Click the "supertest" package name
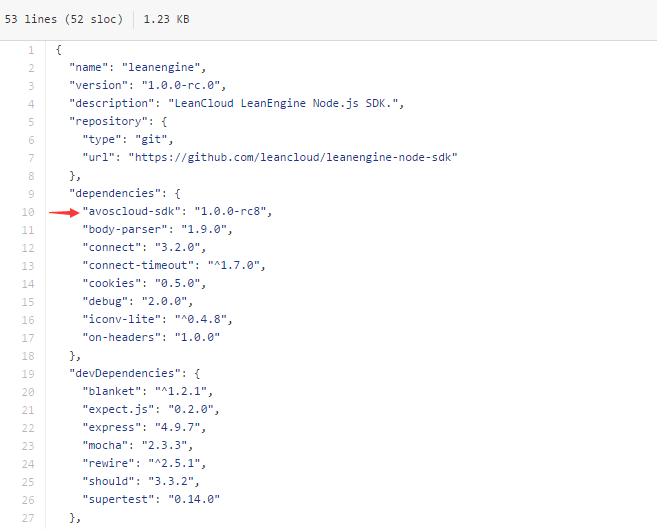 coord(119,499)
